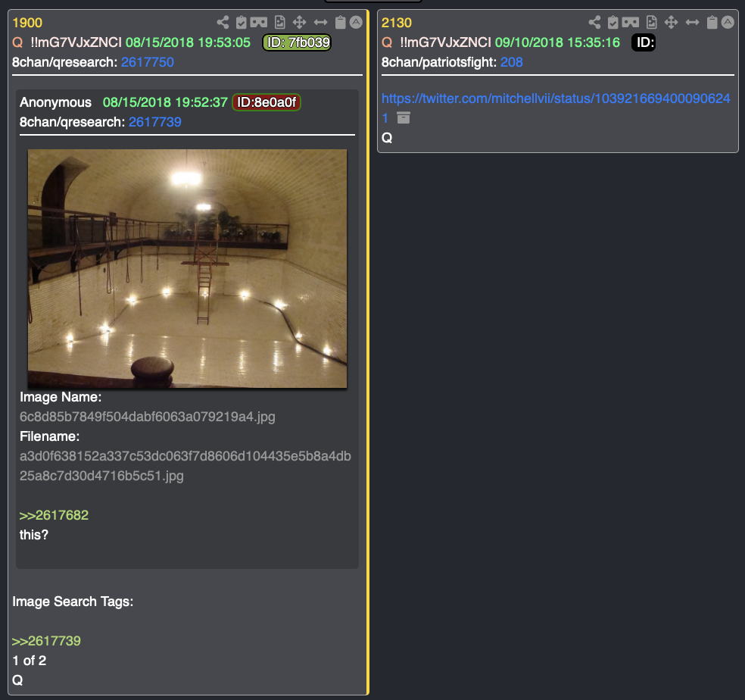The width and height of the screenshot is (745, 700).
Task: Enlarge the vaulted pool room image
Action: click(187, 269)
